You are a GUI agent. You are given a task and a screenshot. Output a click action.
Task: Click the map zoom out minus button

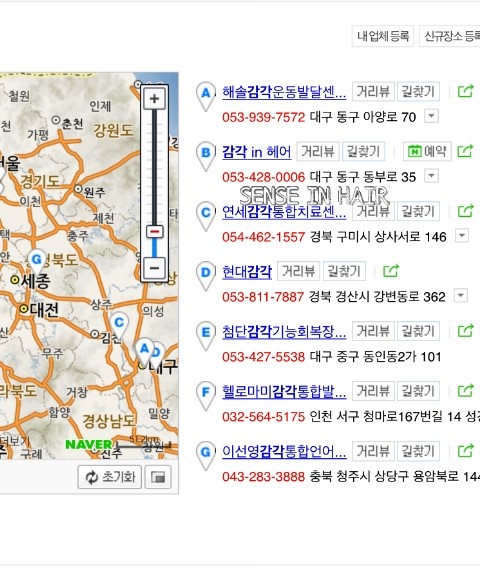tap(154, 268)
